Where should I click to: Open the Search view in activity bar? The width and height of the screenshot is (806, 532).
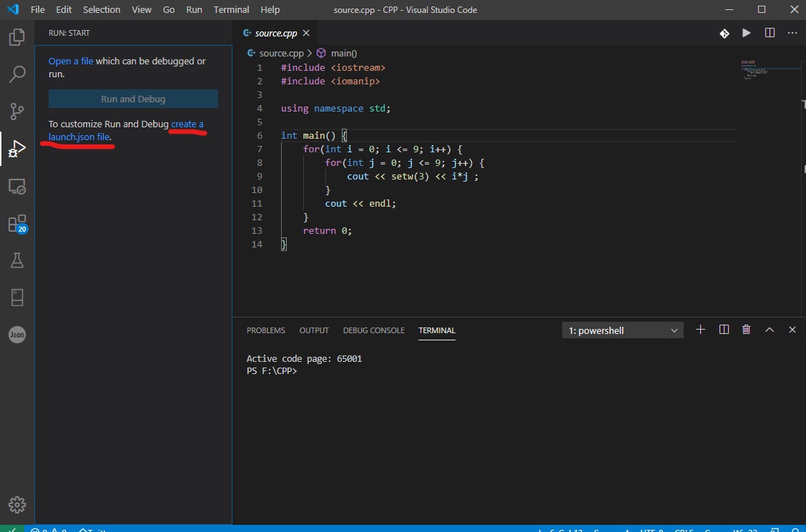pos(17,74)
